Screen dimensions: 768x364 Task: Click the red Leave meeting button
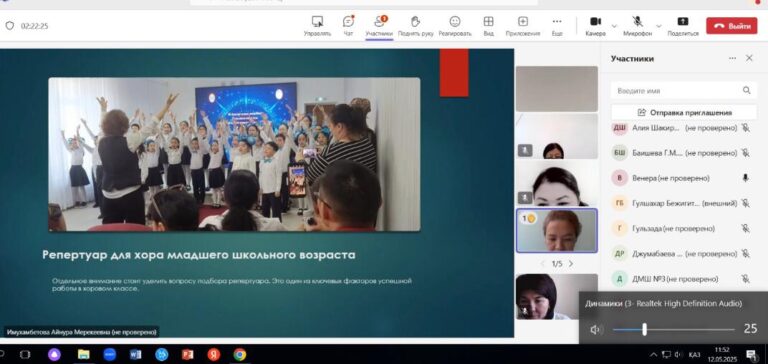pos(732,26)
